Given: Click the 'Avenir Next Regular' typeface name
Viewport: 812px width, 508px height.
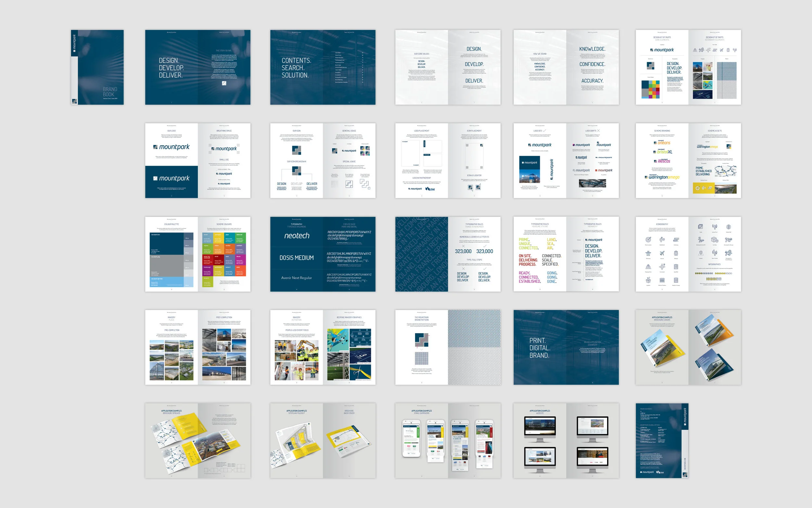Looking at the screenshot, I should click(x=297, y=278).
